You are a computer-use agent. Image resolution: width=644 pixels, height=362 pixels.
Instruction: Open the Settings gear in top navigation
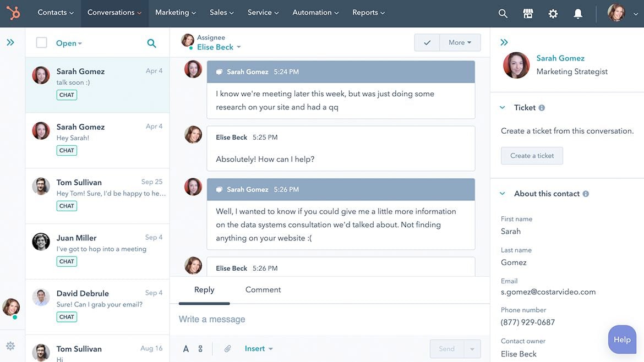(553, 12)
